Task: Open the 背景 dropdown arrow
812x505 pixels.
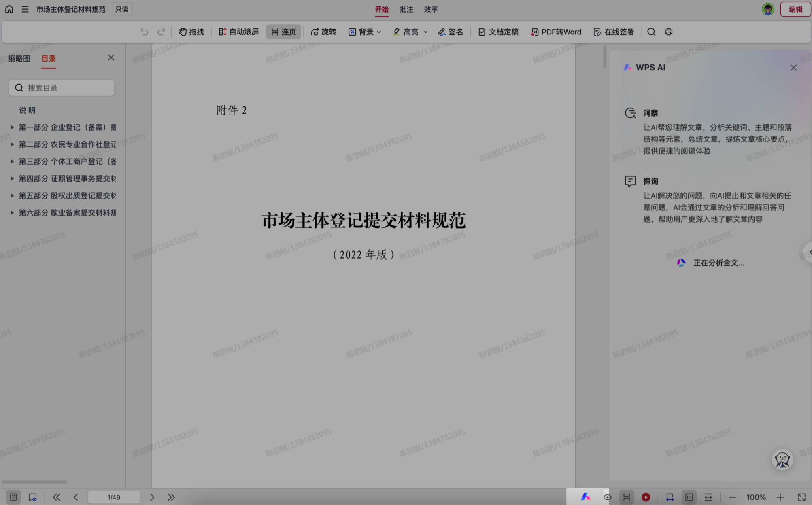Action: [x=379, y=32]
